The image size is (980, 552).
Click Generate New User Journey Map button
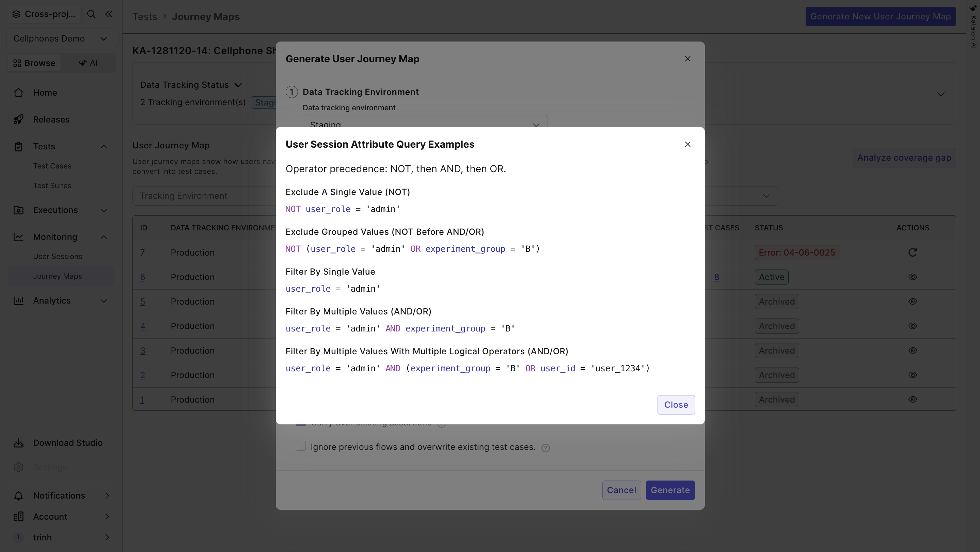click(x=880, y=17)
